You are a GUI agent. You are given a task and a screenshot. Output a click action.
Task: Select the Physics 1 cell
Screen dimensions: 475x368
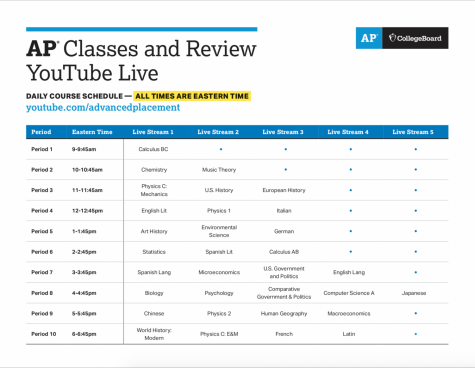point(219,211)
